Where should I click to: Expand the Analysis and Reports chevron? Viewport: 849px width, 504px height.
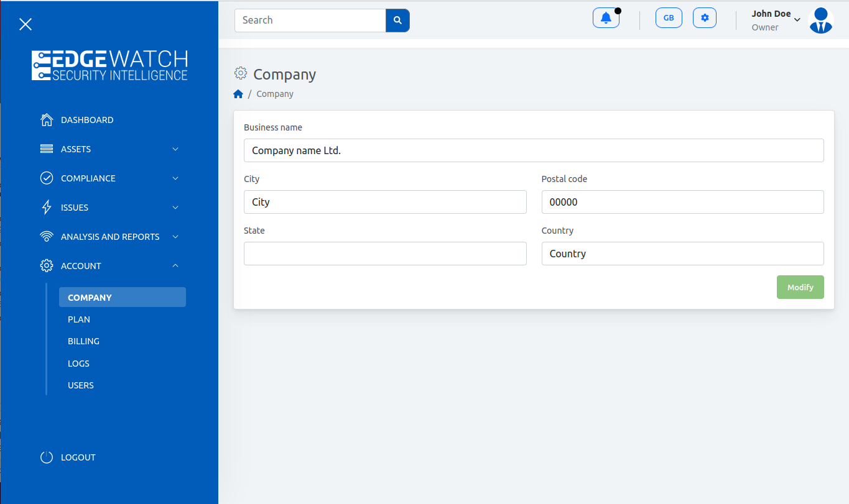click(x=175, y=237)
